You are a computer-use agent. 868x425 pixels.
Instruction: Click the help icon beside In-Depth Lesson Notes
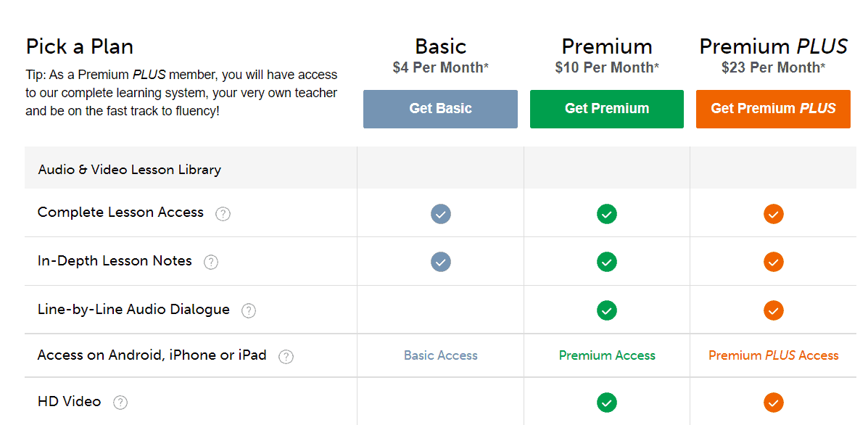point(211,262)
